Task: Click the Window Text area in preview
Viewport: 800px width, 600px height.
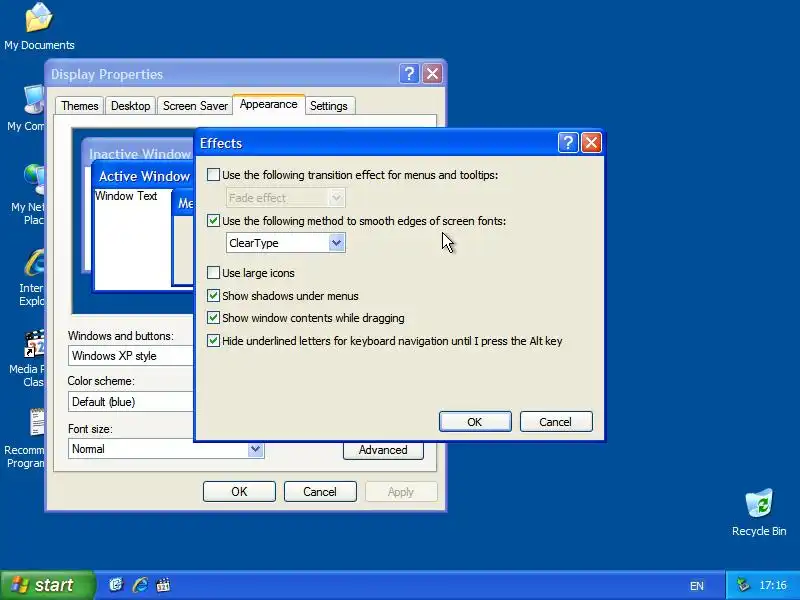Action: (x=126, y=196)
